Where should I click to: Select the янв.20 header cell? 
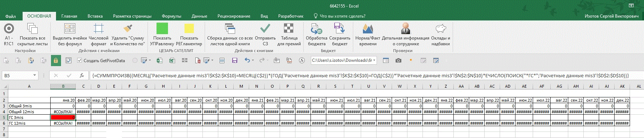[63, 100]
